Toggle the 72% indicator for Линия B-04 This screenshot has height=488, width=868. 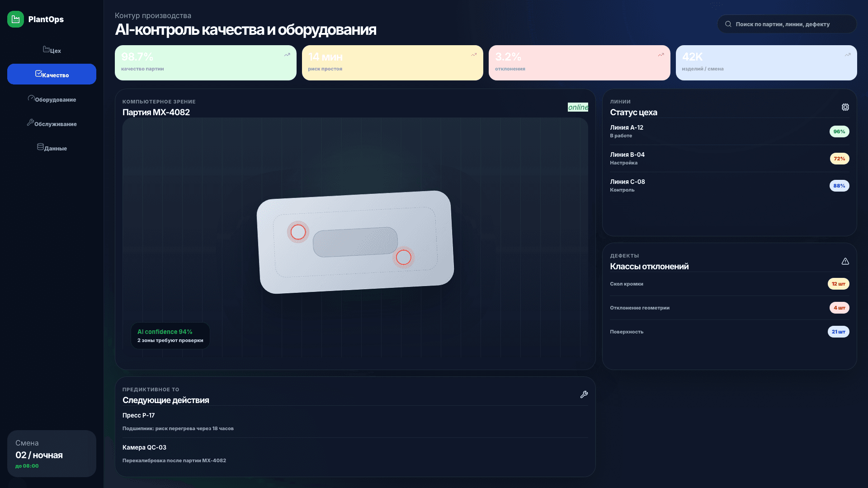tap(839, 159)
